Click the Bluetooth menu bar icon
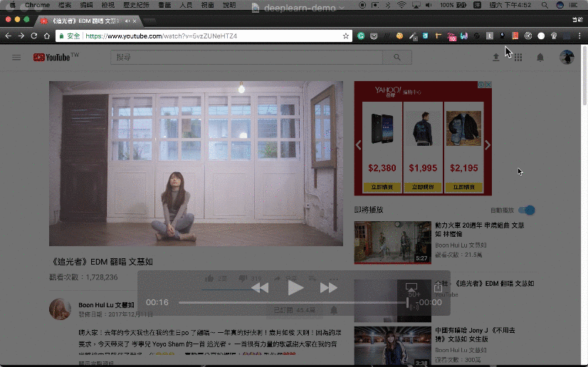Viewport: 588px width, 367px height. 388,5
